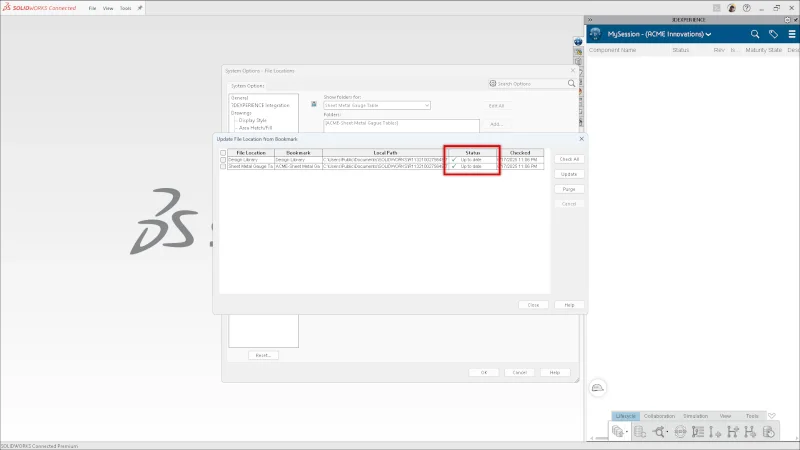Image resolution: width=800 pixels, height=450 pixels.
Task: Click the heart favorites icon beside Tools tab
Action: coord(771,416)
